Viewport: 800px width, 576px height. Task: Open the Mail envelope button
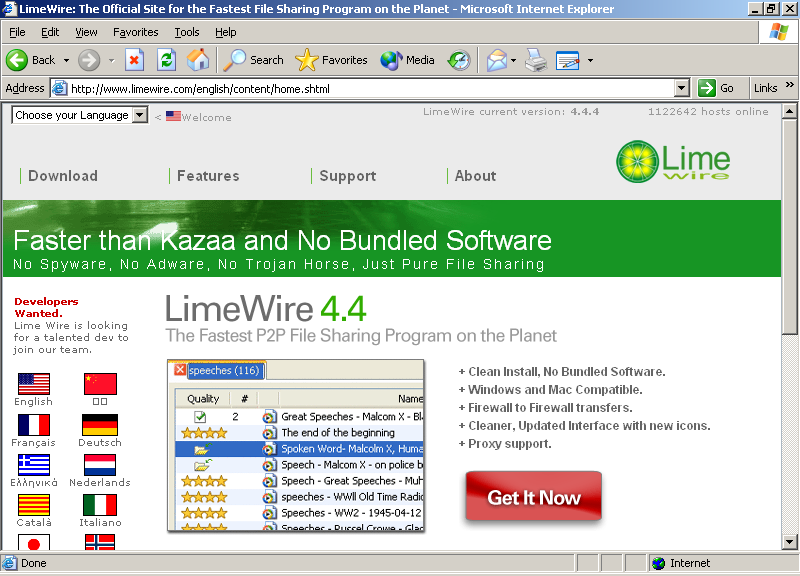(496, 60)
